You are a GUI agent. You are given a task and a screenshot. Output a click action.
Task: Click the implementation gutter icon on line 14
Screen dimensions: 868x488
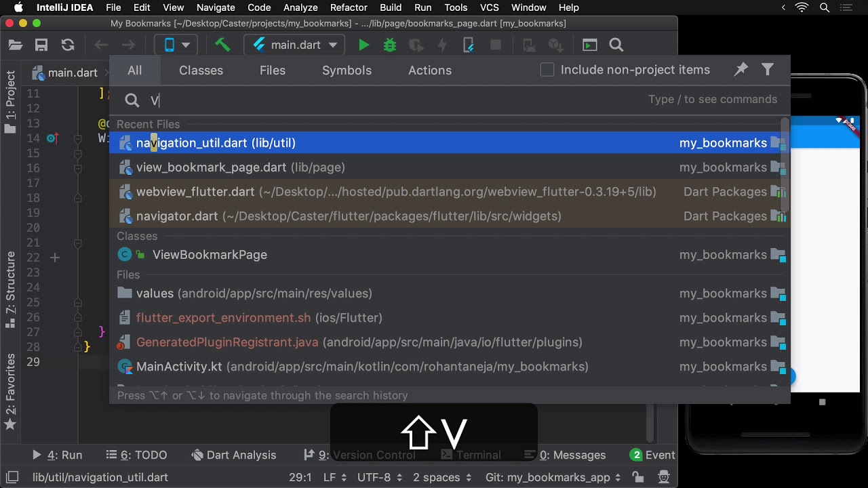coord(52,138)
